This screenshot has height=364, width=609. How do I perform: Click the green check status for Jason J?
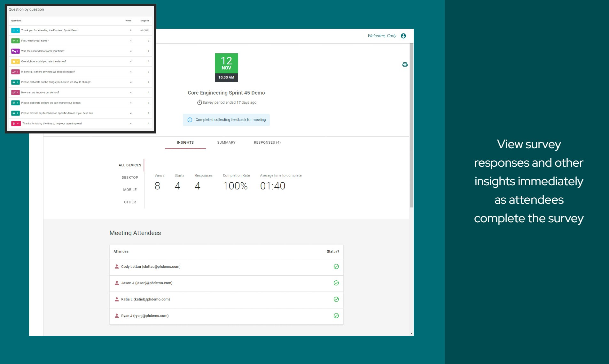click(x=336, y=283)
